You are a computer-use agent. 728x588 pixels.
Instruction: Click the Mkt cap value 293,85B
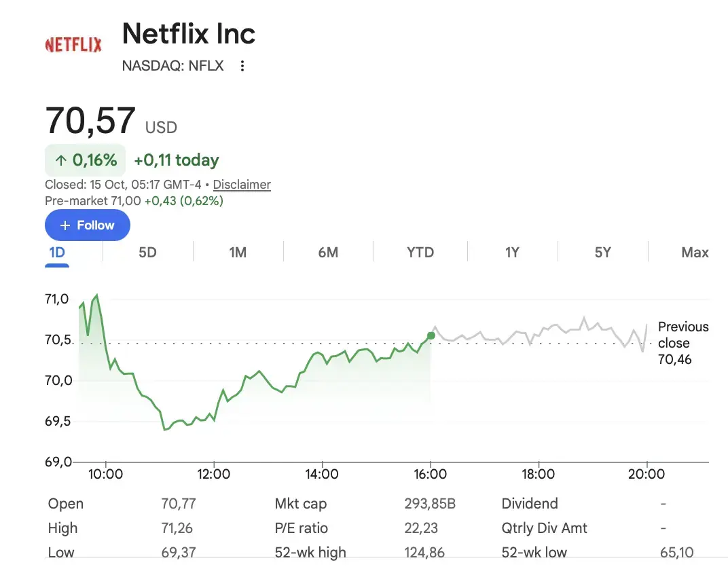[x=430, y=504]
